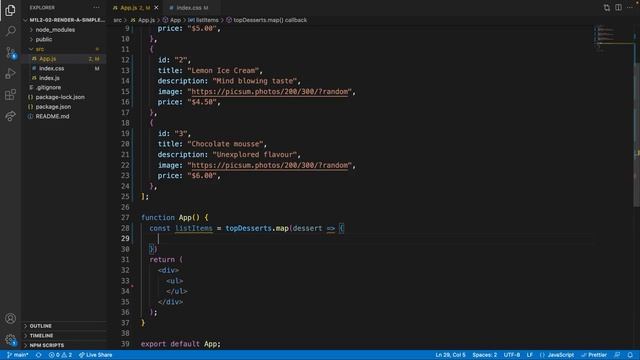The image size is (640, 360).
Task: Follow the picsum link on line 15
Action: (270, 91)
